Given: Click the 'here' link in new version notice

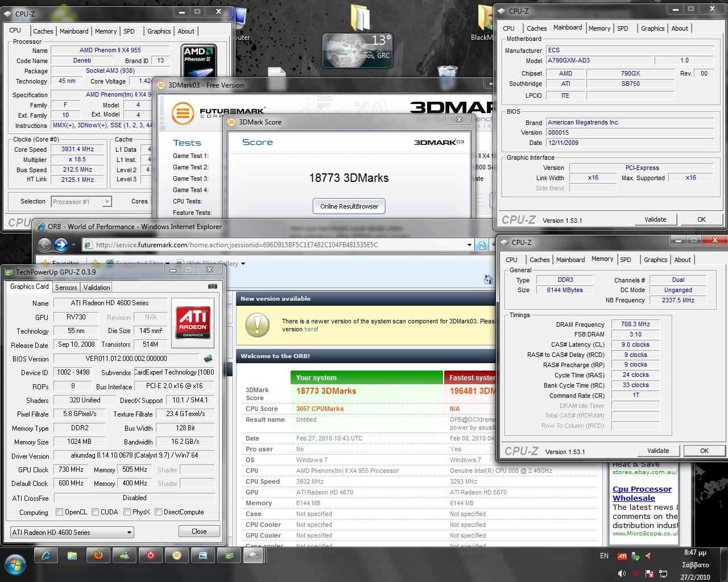Looking at the screenshot, I should [x=310, y=329].
